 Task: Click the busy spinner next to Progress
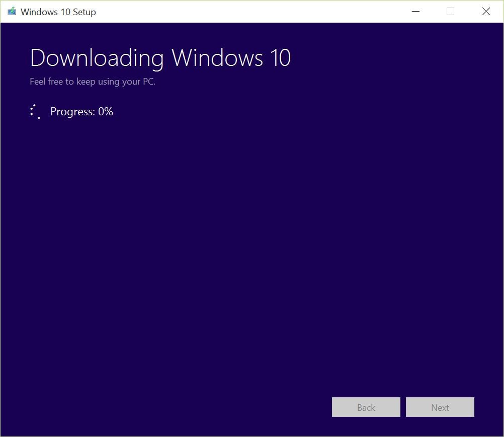coord(35,111)
